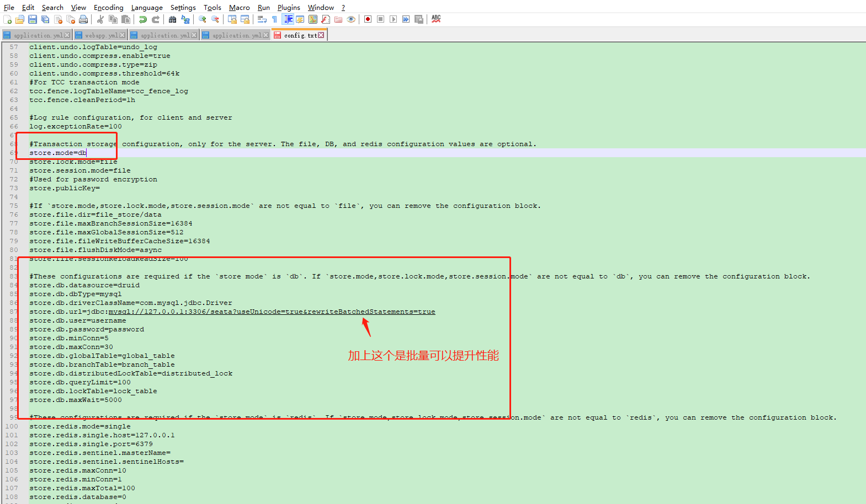Open the ? help menu
The width and height of the screenshot is (866, 504).
click(343, 8)
